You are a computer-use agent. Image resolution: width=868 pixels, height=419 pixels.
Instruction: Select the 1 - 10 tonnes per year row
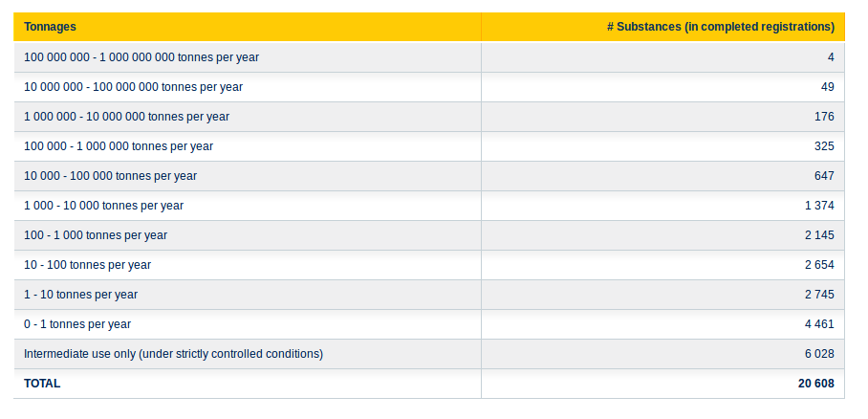click(x=429, y=295)
